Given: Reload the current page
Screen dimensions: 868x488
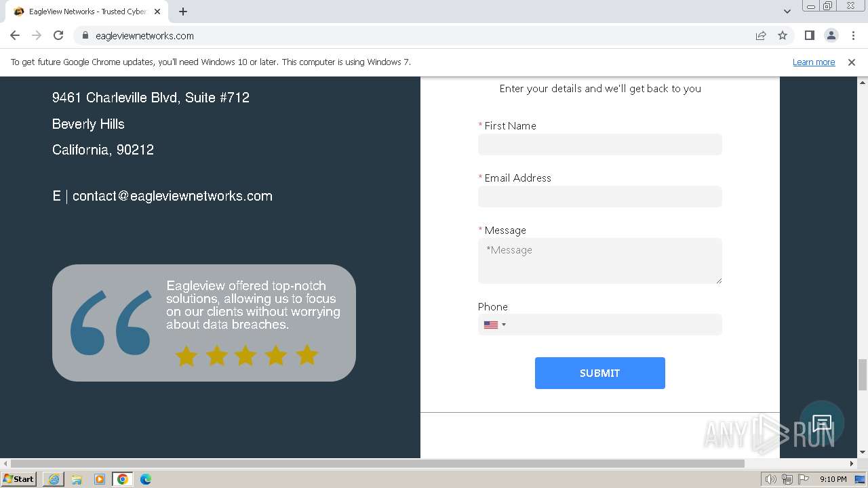Looking at the screenshot, I should [x=58, y=35].
